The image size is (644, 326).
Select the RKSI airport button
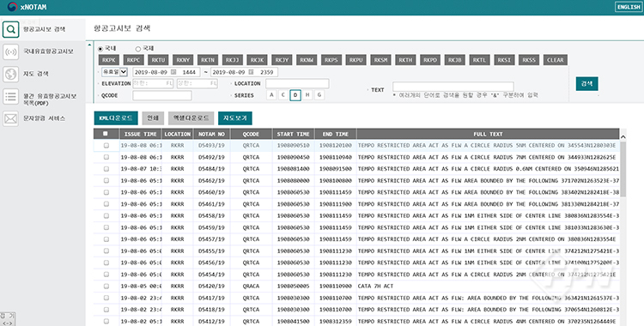pos(504,60)
